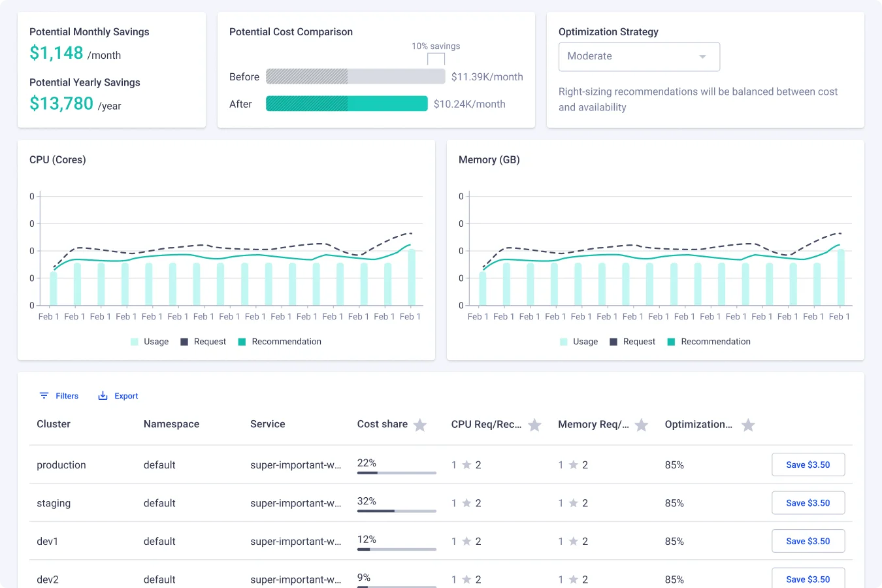Click CPU star icon in staging row

pyautogui.click(x=466, y=503)
